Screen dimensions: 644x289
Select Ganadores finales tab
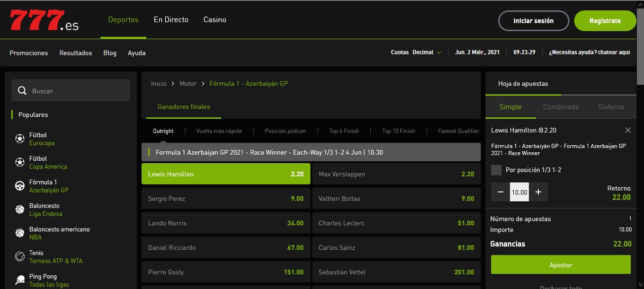pyautogui.click(x=184, y=107)
